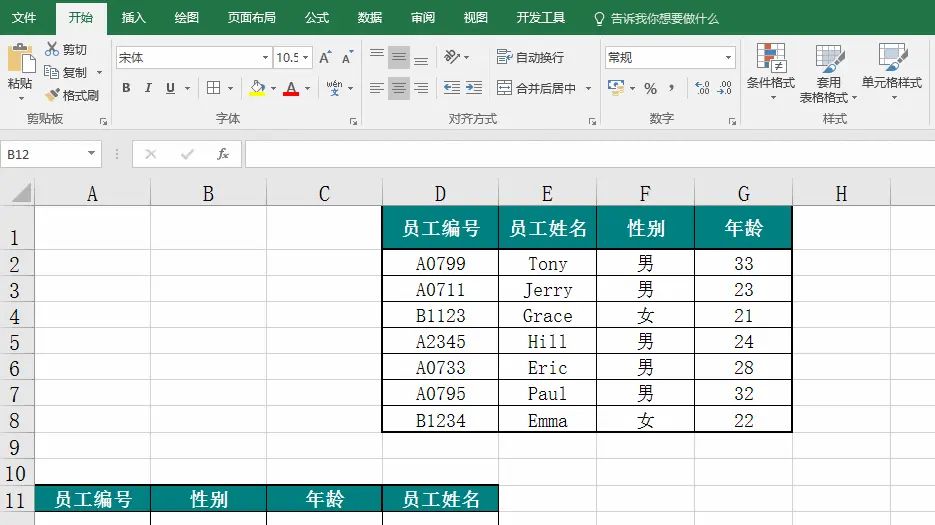Select column D header
Screen dimensions: 935x525
440,193
